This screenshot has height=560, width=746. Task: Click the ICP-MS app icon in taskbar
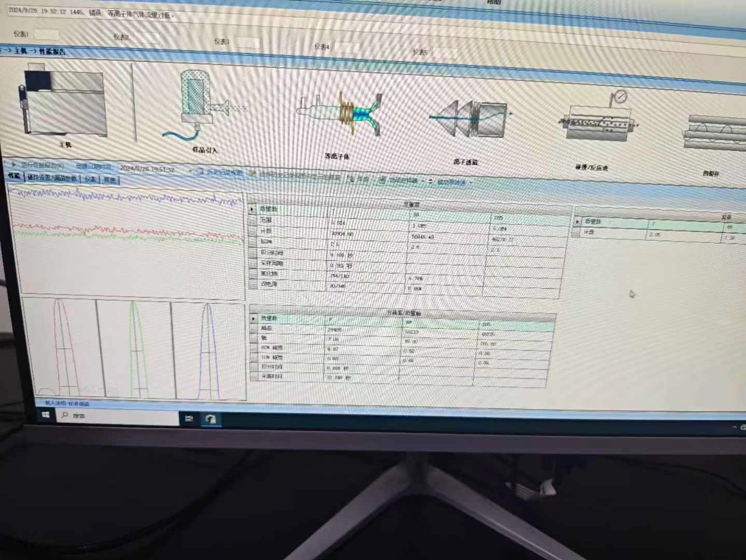tap(210, 419)
